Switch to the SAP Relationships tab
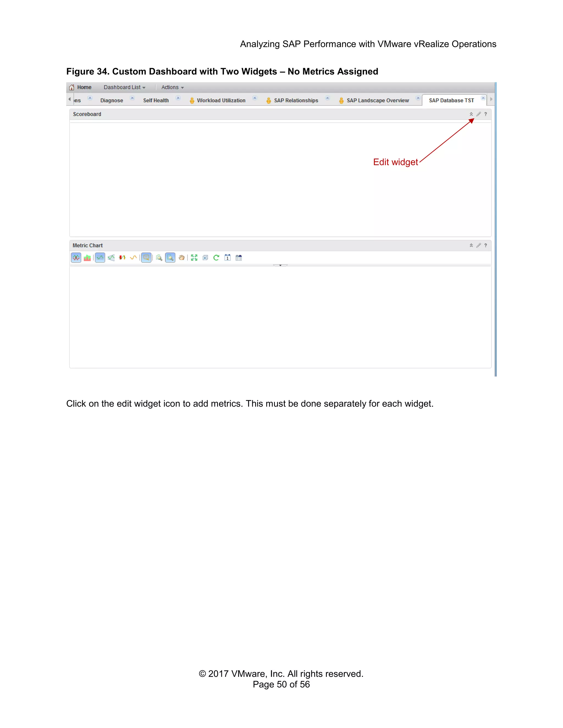This screenshot has width=563, height=728. click(x=296, y=100)
